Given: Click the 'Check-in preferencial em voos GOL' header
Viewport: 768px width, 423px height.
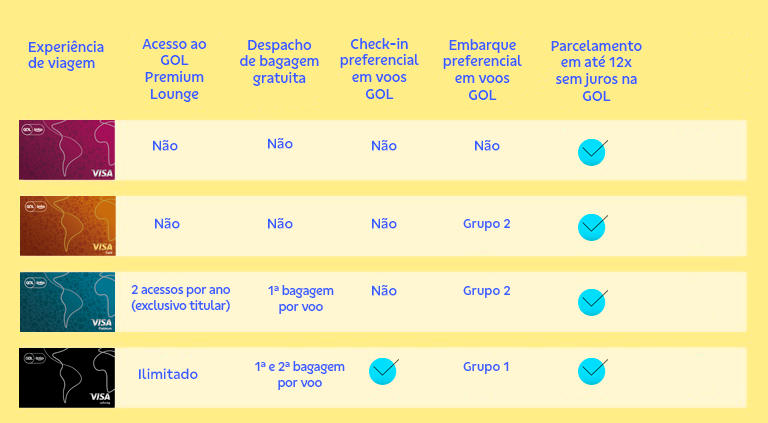Looking at the screenshot, I should [379, 69].
